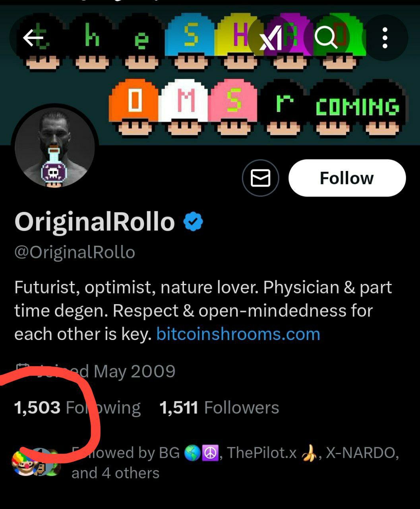Screen dimensions: 420x509
Task: Tap the 'Futurist, optimist, nature lover' bio
Action: click(203, 311)
